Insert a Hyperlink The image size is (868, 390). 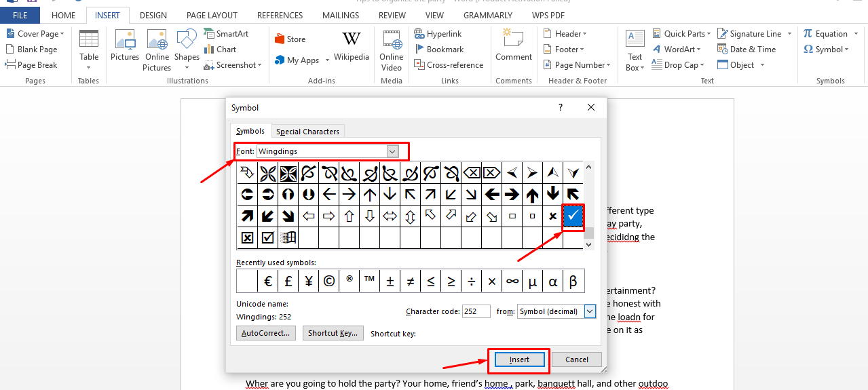pyautogui.click(x=437, y=33)
